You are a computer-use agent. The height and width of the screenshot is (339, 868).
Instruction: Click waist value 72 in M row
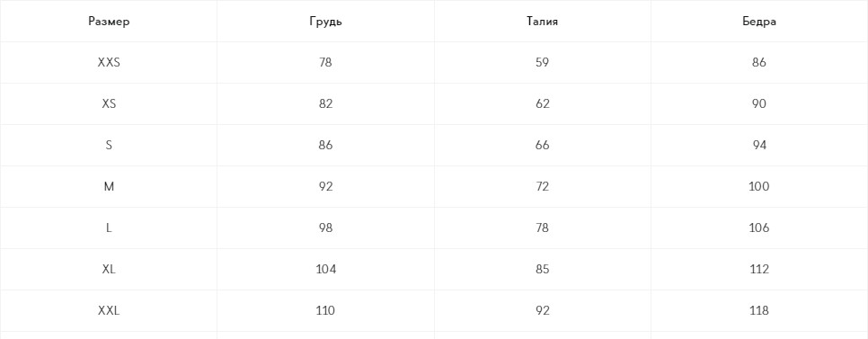(543, 187)
